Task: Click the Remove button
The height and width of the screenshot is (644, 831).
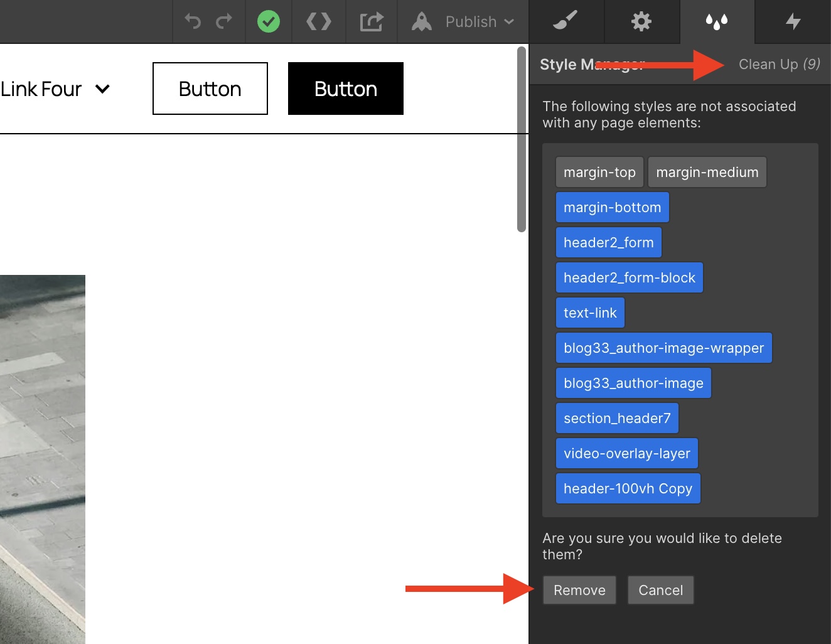Action: point(579,590)
